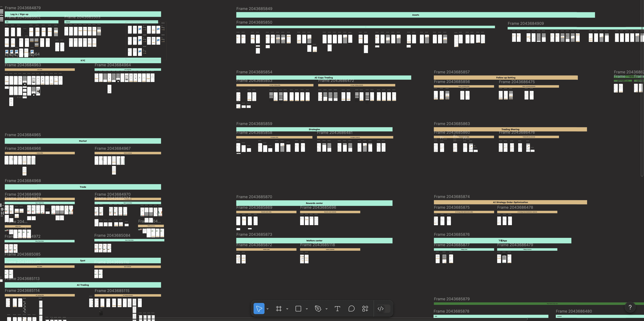Expand the Frame tool options dropdown

(x=287, y=309)
